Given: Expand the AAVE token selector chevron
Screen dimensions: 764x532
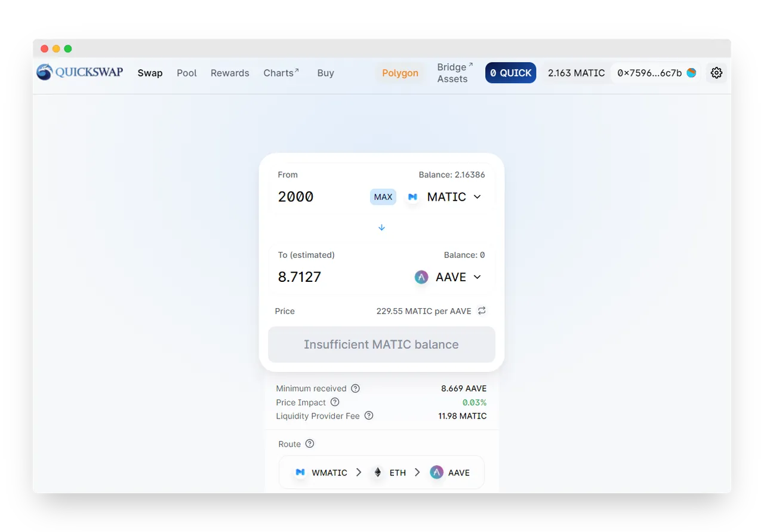Looking at the screenshot, I should point(477,277).
